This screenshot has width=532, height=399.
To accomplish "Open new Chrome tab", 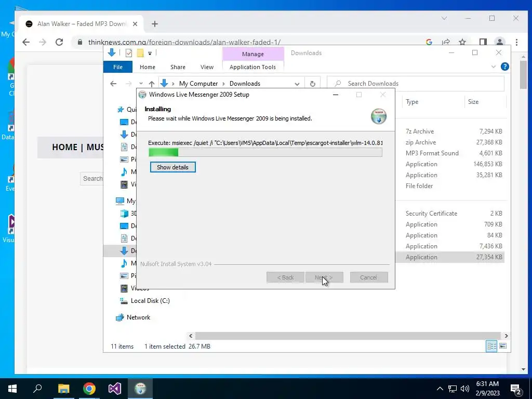I will pos(155,24).
